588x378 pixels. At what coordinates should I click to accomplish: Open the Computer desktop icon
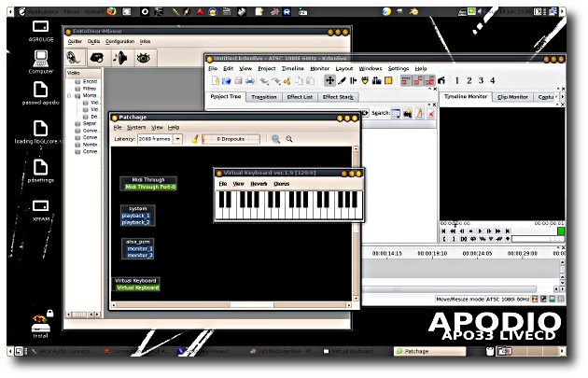(x=40, y=62)
